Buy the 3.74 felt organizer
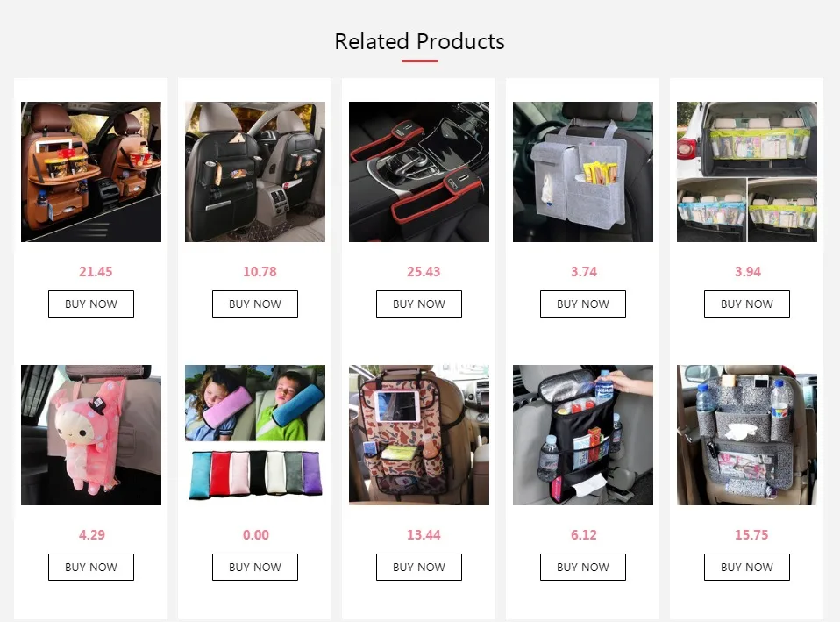Viewport: 840px width, 622px height. (583, 304)
